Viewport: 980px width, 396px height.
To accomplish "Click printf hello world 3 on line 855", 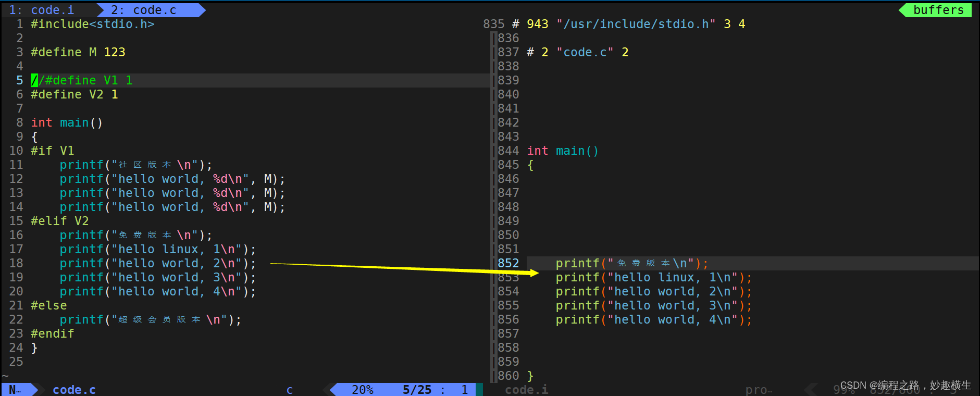I will (654, 305).
